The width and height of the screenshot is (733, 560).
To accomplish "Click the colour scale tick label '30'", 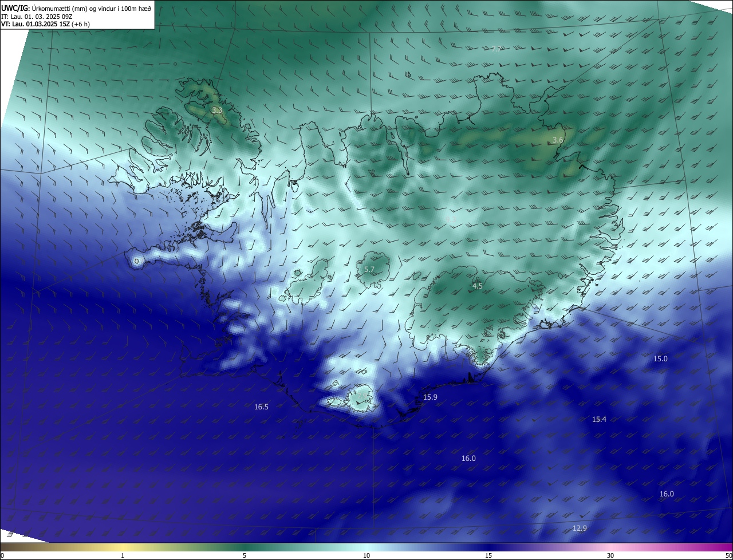I will pyautogui.click(x=610, y=555).
